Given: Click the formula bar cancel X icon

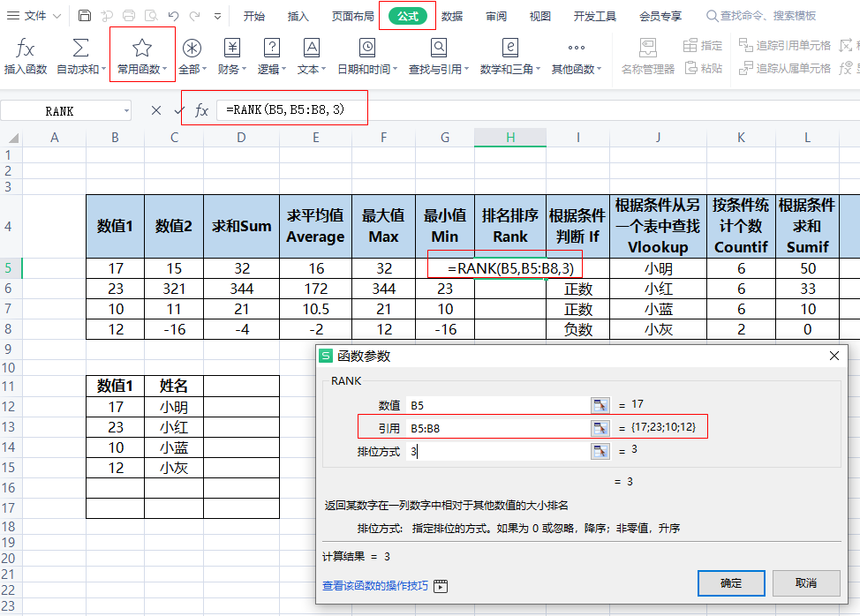Looking at the screenshot, I should (156, 110).
